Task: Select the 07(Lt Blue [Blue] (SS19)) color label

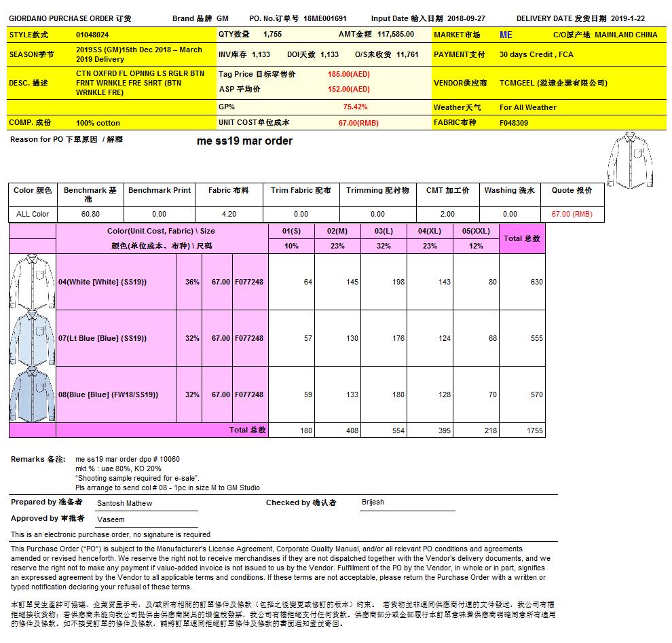Action: (102, 338)
